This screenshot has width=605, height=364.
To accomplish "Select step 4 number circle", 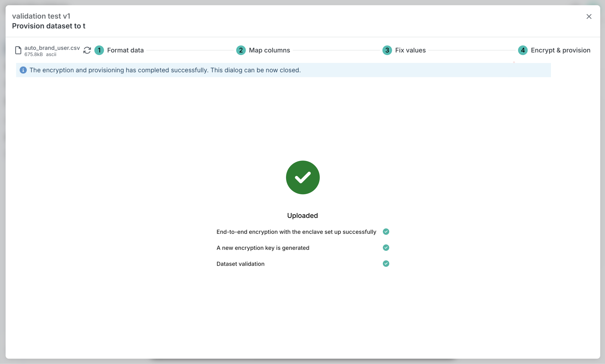I will coord(523,50).
